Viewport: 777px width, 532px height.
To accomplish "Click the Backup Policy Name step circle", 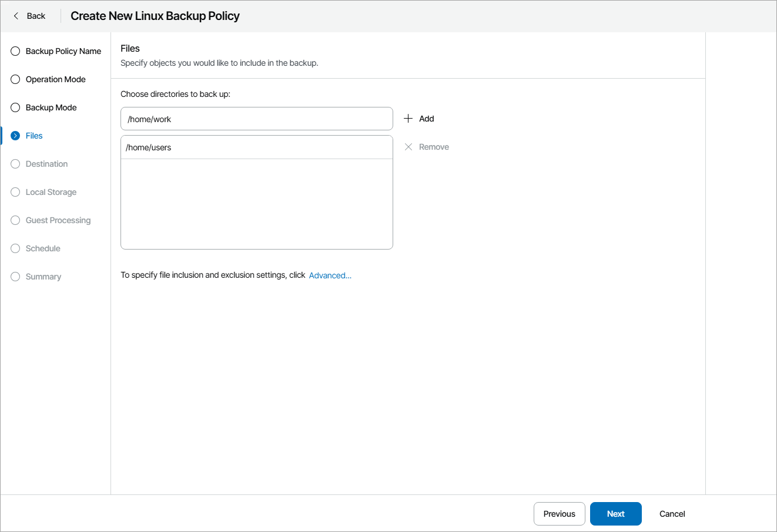I will [15, 51].
